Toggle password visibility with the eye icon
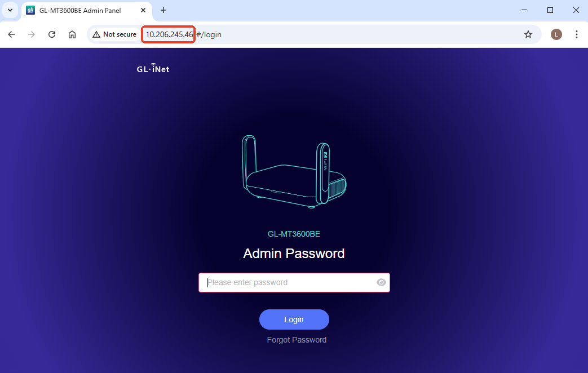588x373 pixels. tap(381, 282)
